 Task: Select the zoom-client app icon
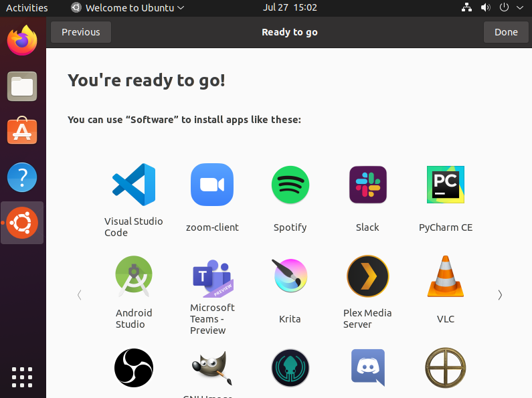tap(212, 185)
